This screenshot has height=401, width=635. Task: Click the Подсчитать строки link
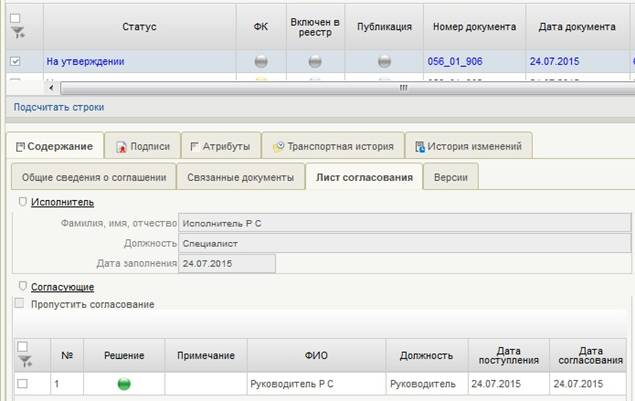pyautogui.click(x=59, y=107)
